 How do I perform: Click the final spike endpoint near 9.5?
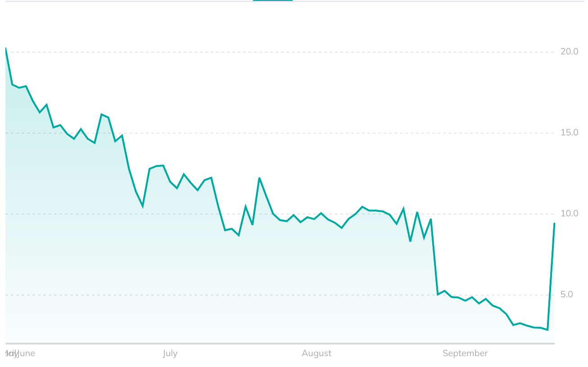[554, 223]
